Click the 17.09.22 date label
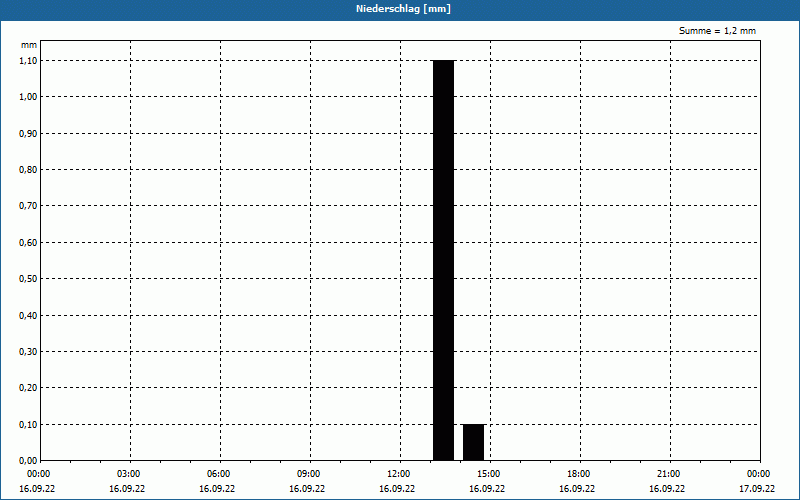Image resolution: width=800 pixels, height=500 pixels. [757, 489]
